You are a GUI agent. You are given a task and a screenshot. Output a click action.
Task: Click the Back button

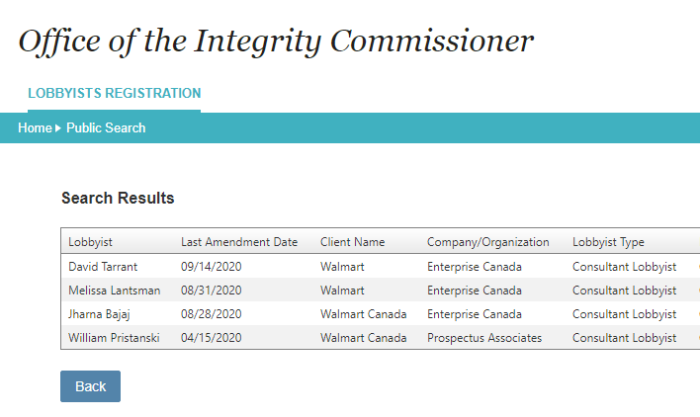point(90,386)
